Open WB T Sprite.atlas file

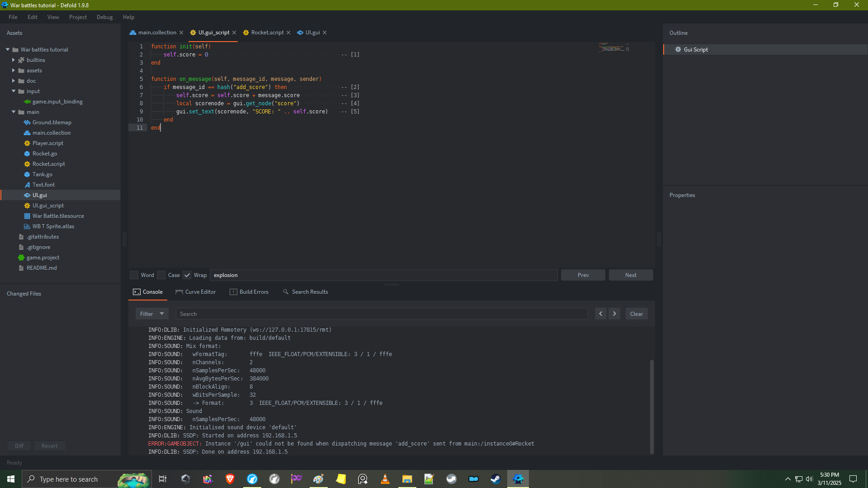53,226
